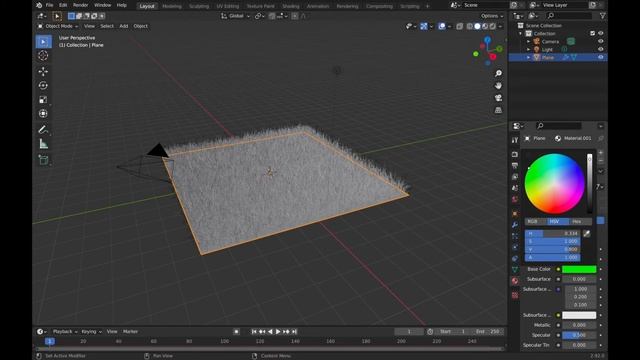Open the Global orientation dropdown

(236, 16)
